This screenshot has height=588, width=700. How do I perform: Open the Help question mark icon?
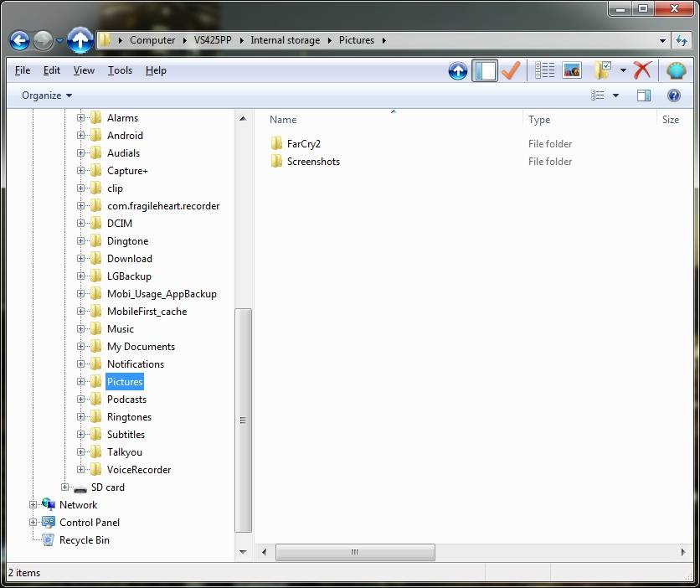coord(674,95)
